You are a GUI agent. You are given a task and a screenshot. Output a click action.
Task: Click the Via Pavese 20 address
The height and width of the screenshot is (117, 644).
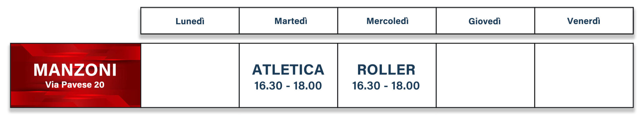pos(75,85)
